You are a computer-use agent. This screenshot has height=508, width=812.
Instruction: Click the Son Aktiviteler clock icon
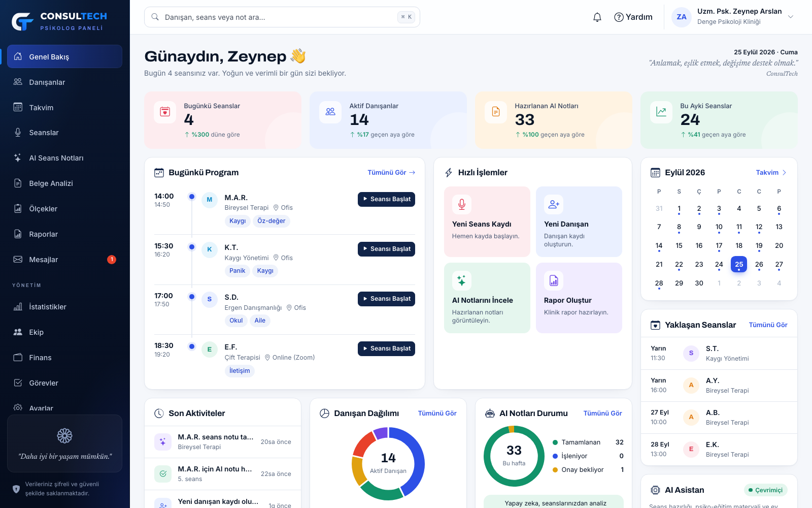pyautogui.click(x=159, y=414)
